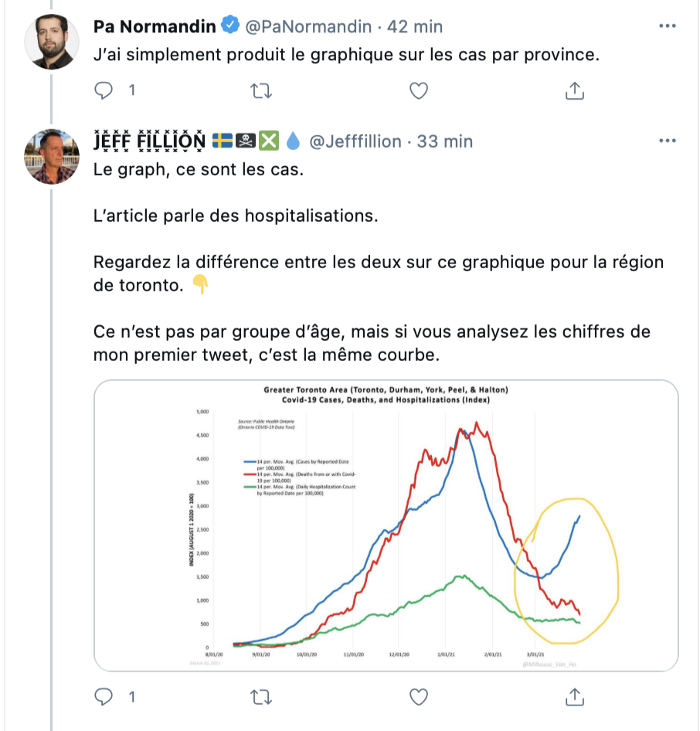Retweet Jeff Fillion's graph tweet
Screen dimensions: 700x731
click(x=261, y=697)
